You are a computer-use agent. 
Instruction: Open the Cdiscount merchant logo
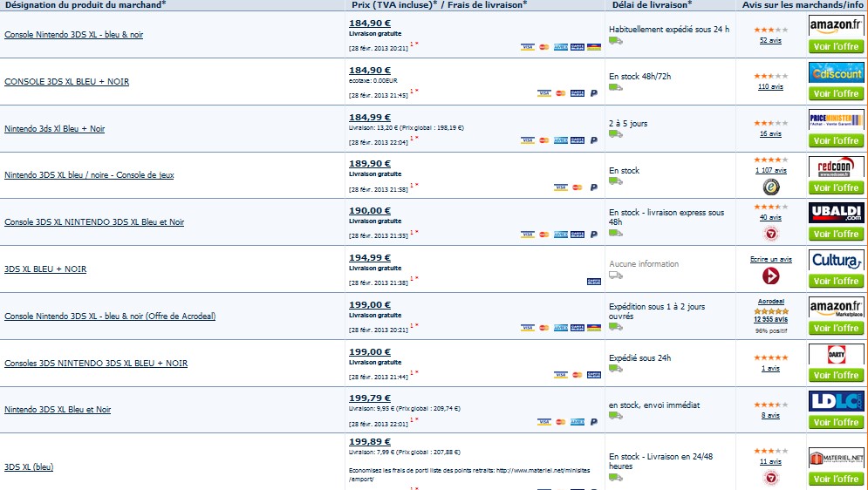coord(836,73)
